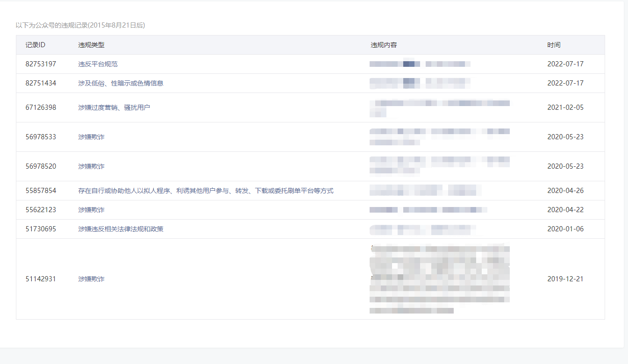Click the "涉及低俗、性暗示或色情信息" violation link
Screen dimensions: 628x364
tap(121, 83)
